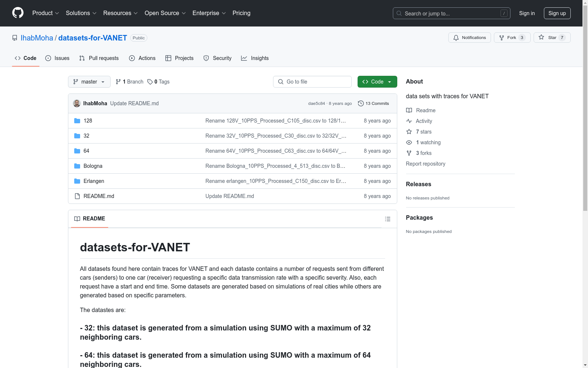
Task: Click the GitHub logo icon
Action: [18, 13]
